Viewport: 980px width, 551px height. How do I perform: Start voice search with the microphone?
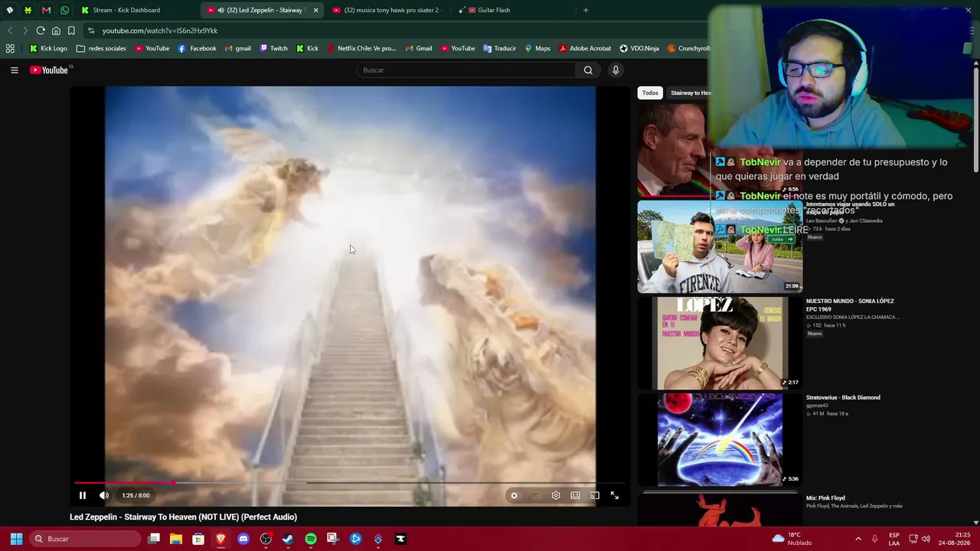pos(616,70)
